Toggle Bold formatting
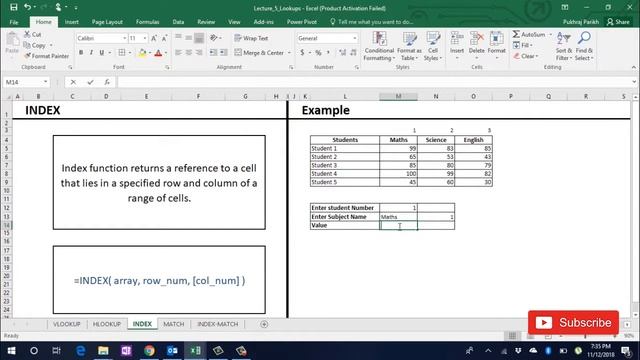This screenshot has height=360, width=640. coord(81,52)
